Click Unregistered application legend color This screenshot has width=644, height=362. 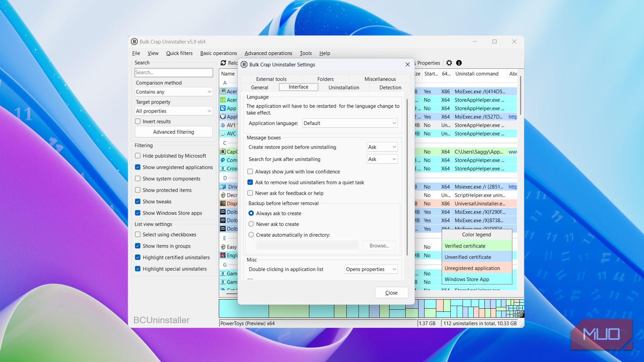pos(477,268)
